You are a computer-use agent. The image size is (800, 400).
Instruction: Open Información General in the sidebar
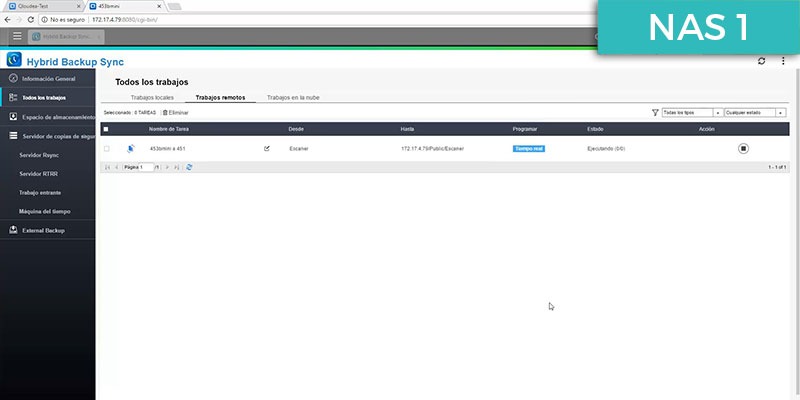(x=47, y=79)
